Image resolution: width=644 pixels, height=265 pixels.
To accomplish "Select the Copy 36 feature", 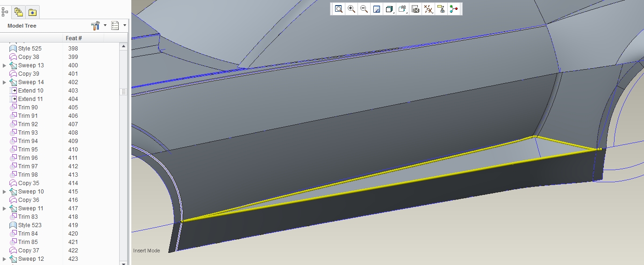I will pos(29,200).
